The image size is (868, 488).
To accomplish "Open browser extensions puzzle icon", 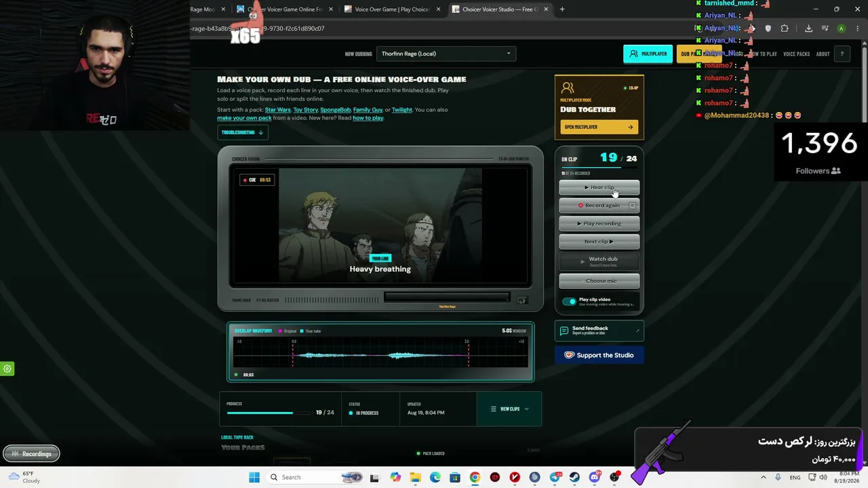I will pos(785,28).
